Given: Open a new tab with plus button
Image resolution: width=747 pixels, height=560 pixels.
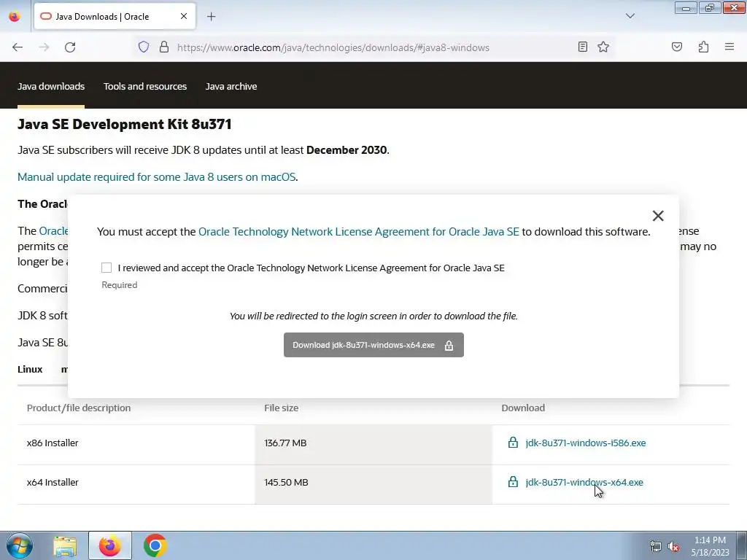Looking at the screenshot, I should 211,17.
